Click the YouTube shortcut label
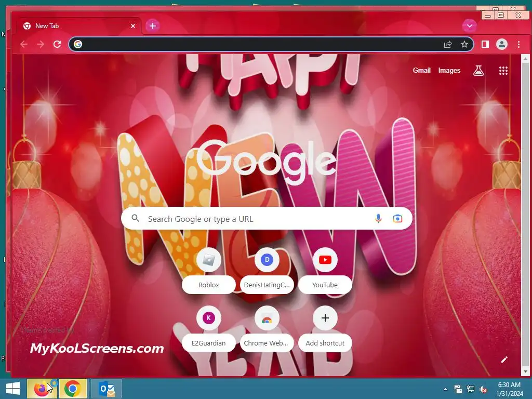Image resolution: width=532 pixels, height=399 pixels. pyautogui.click(x=325, y=285)
